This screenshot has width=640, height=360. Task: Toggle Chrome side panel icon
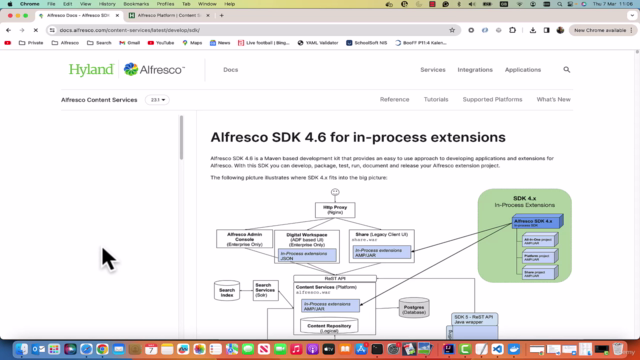click(547, 30)
